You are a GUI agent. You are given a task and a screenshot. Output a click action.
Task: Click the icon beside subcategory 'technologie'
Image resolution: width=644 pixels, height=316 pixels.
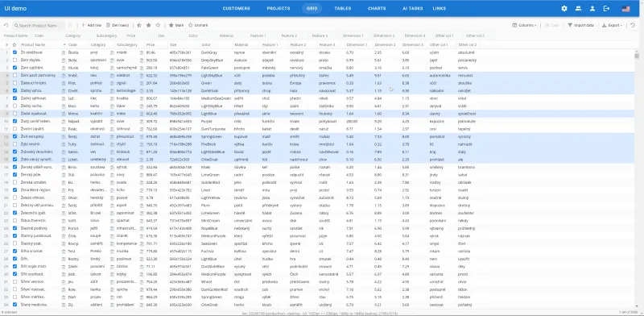(x=142, y=90)
